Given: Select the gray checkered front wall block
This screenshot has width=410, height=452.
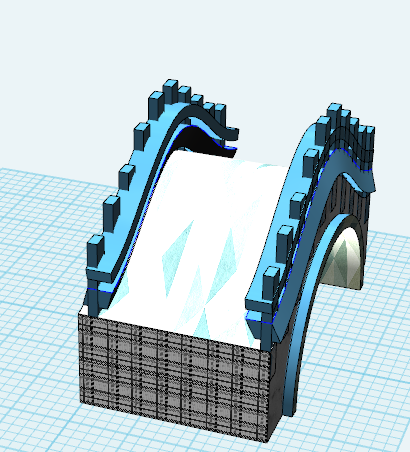Looking at the screenshot, I should click(x=175, y=377).
